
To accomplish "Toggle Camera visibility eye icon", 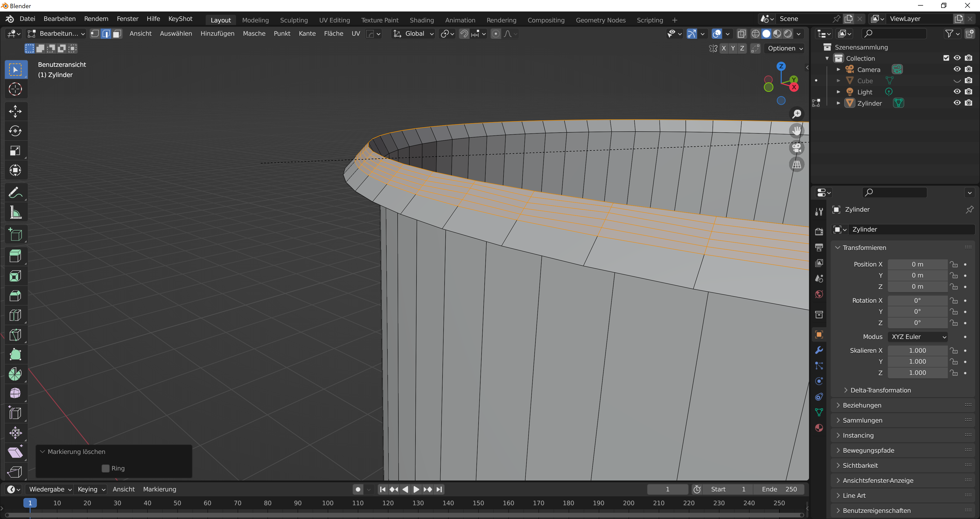I will pos(957,69).
